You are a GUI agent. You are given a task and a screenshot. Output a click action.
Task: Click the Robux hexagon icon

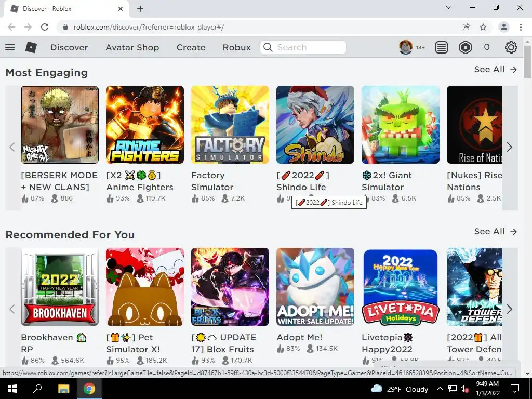pos(465,47)
